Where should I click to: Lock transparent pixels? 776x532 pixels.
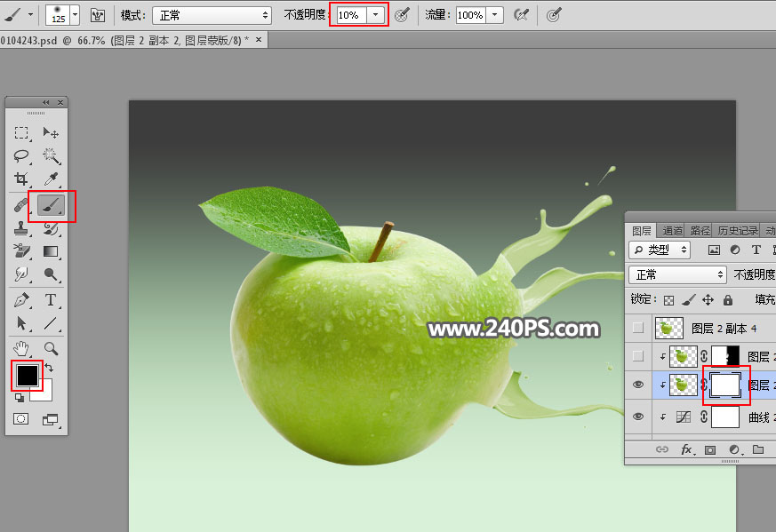coord(668,300)
